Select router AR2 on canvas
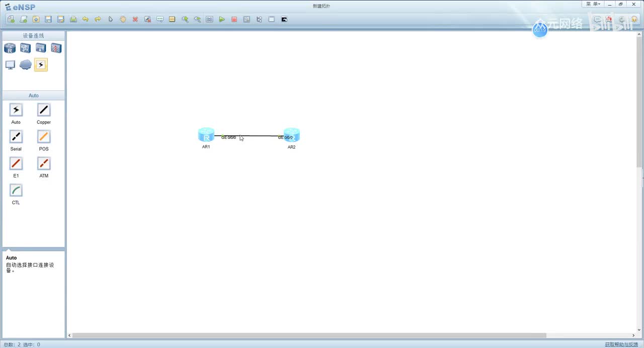Viewport: 644px width, 348px height. click(x=292, y=135)
